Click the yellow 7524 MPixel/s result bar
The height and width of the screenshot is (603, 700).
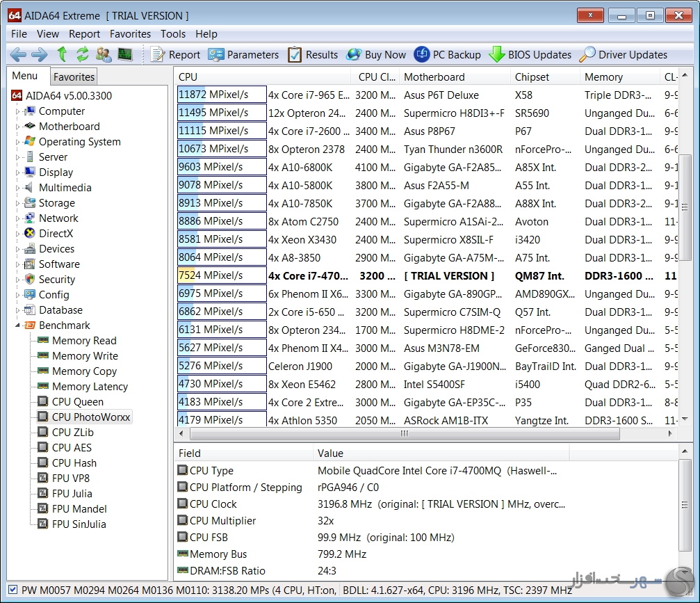tap(222, 275)
